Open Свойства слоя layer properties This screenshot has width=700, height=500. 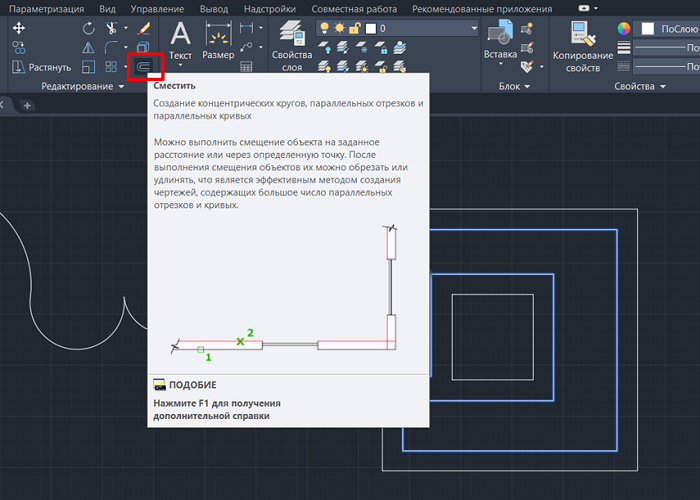tap(292, 46)
